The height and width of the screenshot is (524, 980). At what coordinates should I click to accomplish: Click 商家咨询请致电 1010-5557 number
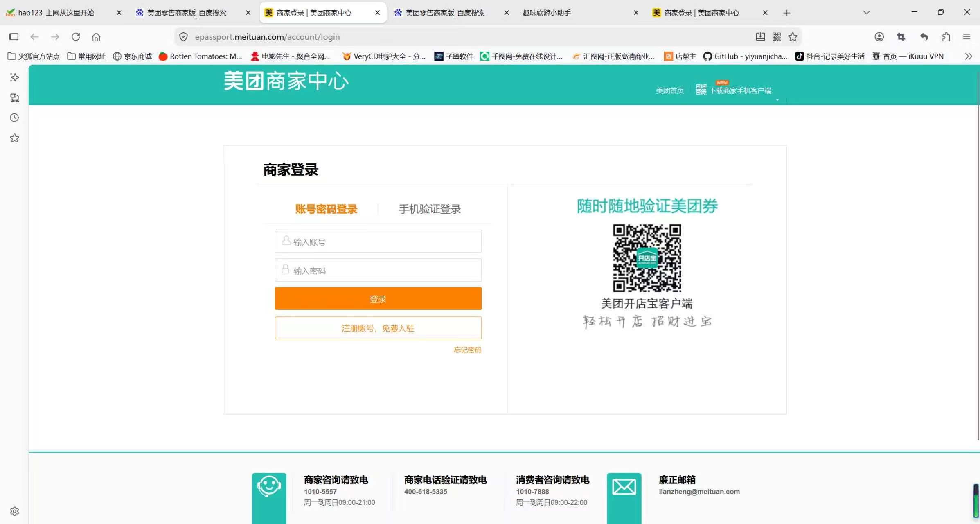[320, 492]
